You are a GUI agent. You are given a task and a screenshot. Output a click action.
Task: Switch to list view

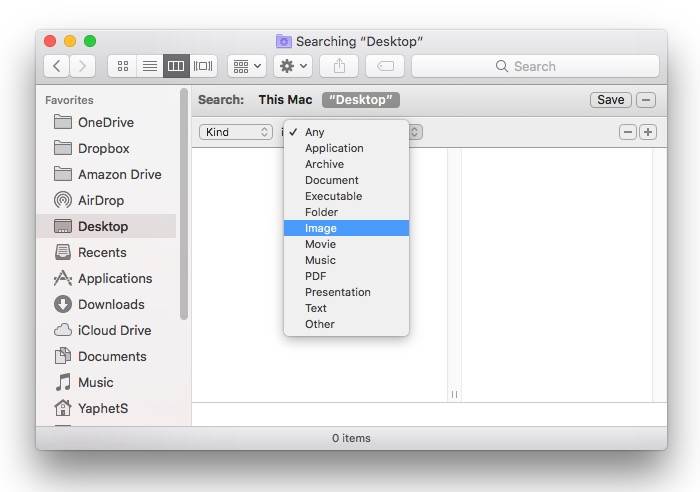[x=150, y=67]
